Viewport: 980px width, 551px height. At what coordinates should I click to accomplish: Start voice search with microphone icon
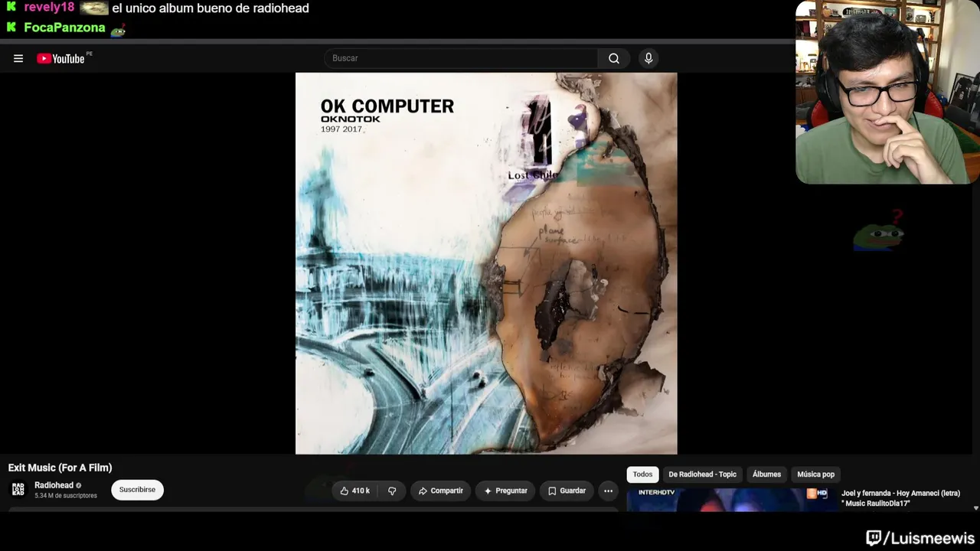(x=648, y=58)
